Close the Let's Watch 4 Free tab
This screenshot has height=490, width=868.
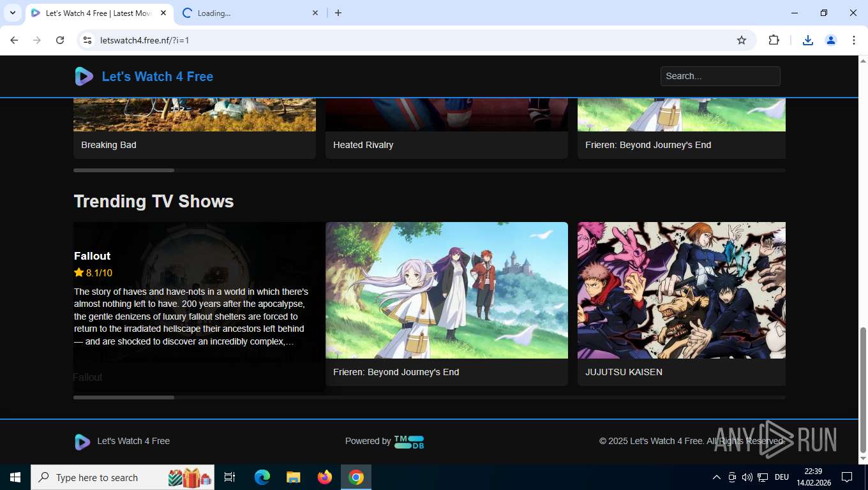point(163,13)
